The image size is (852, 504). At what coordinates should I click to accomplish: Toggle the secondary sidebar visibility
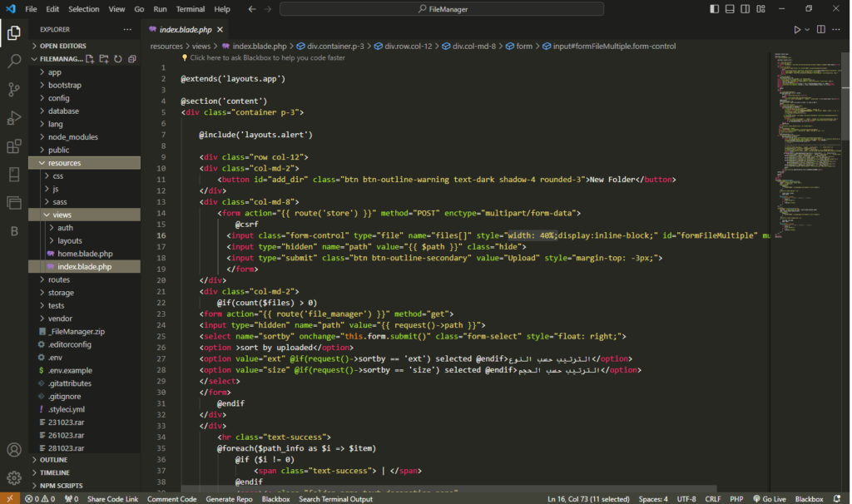[745, 7]
